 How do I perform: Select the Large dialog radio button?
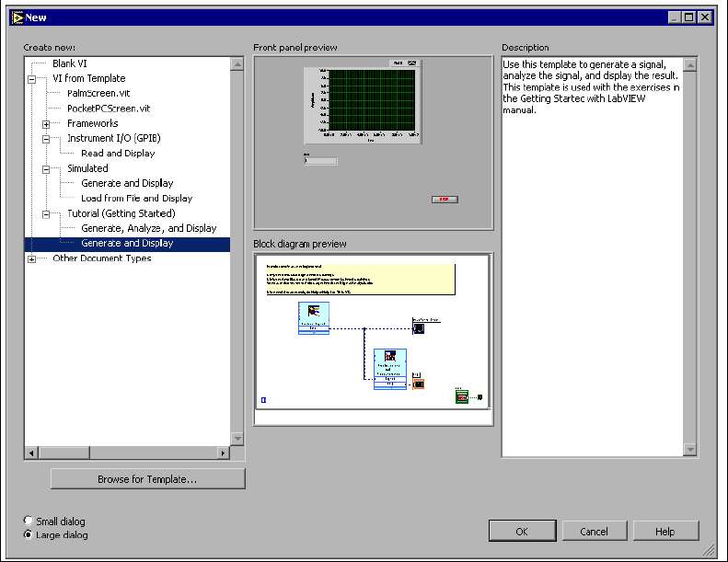pyautogui.click(x=29, y=534)
